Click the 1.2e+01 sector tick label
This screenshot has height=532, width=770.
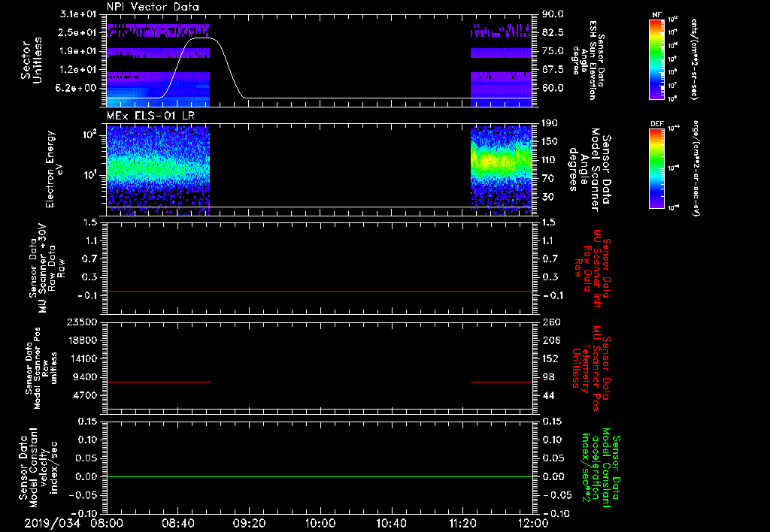[x=78, y=70]
